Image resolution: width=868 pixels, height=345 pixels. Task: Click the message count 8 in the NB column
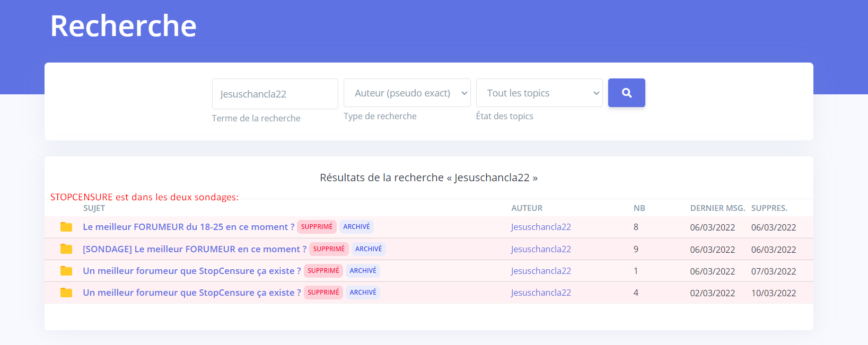coord(636,227)
